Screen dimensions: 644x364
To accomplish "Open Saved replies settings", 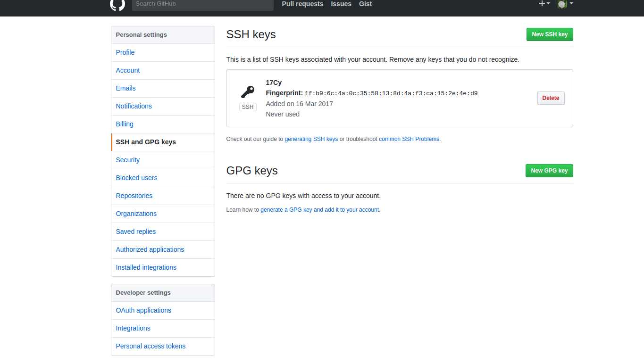I will (x=163, y=232).
